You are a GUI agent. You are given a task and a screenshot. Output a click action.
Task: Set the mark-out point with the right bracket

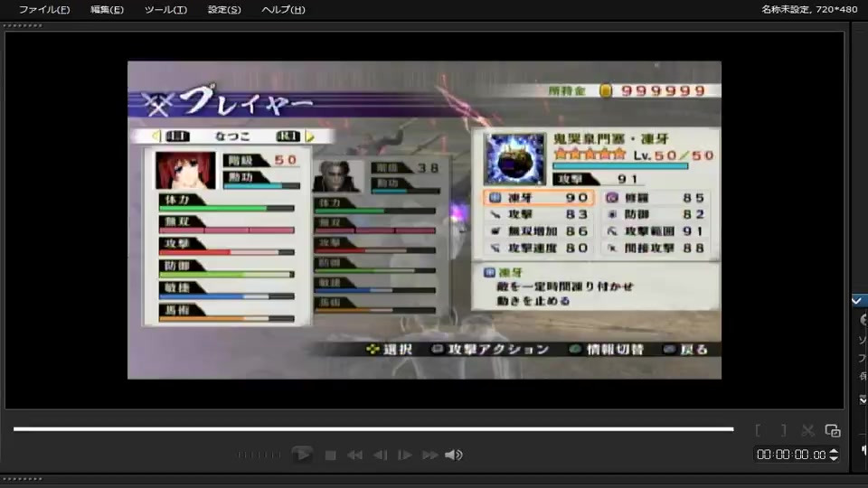[x=783, y=430]
